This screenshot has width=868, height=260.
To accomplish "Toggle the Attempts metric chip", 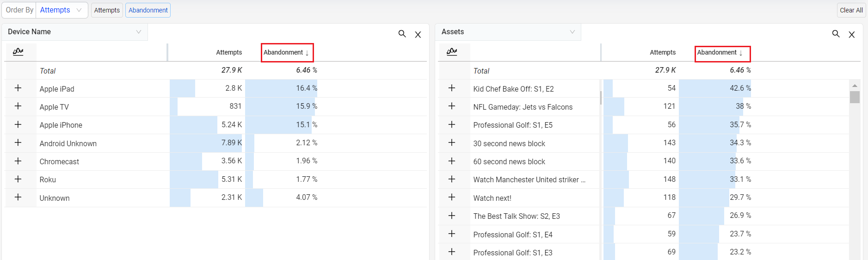I will (x=107, y=10).
